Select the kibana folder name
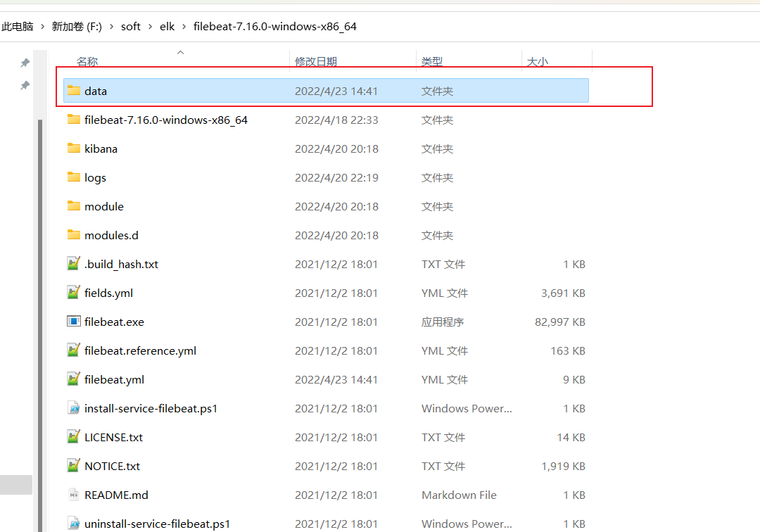The height and width of the screenshot is (532, 760). click(x=101, y=148)
